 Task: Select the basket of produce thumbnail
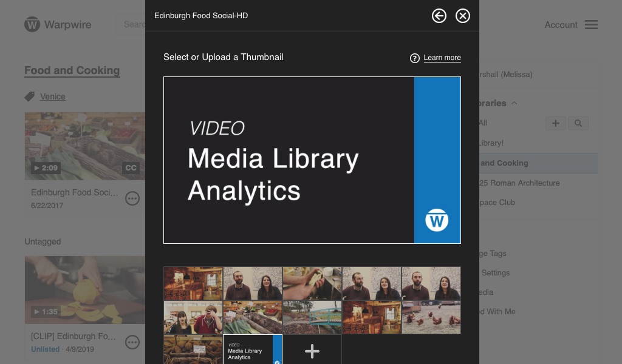193,349
